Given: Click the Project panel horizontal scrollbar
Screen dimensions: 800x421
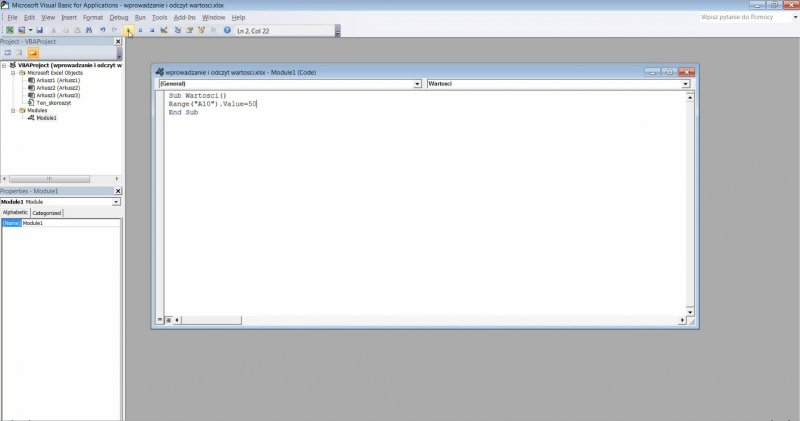Looking at the screenshot, I should [x=58, y=179].
